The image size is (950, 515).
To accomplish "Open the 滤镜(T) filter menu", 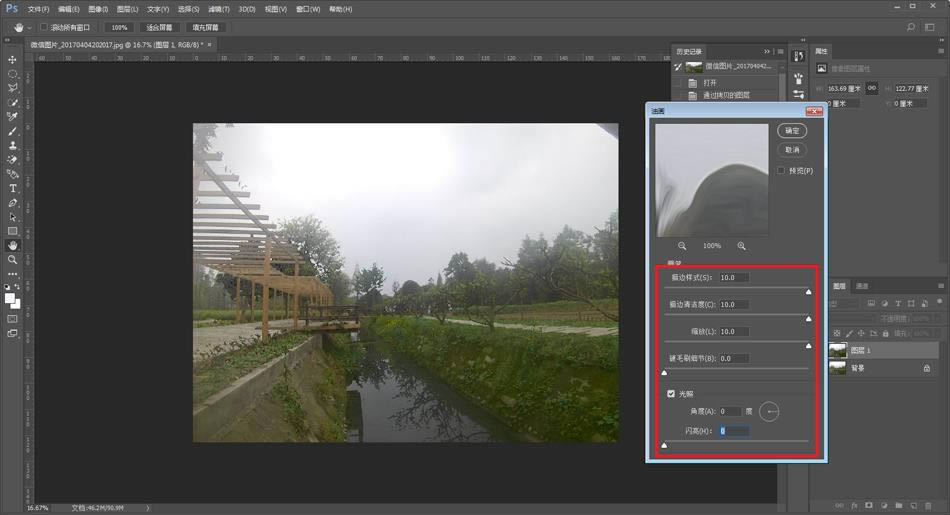I will (220, 9).
